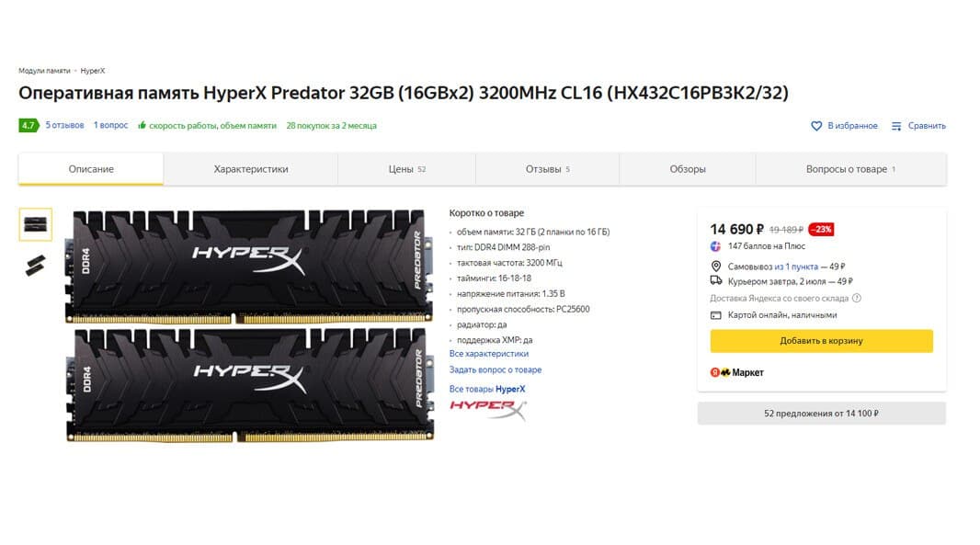Select the first product thumbnail with two modules
Viewport: 980px width, 545px height.
(36, 224)
